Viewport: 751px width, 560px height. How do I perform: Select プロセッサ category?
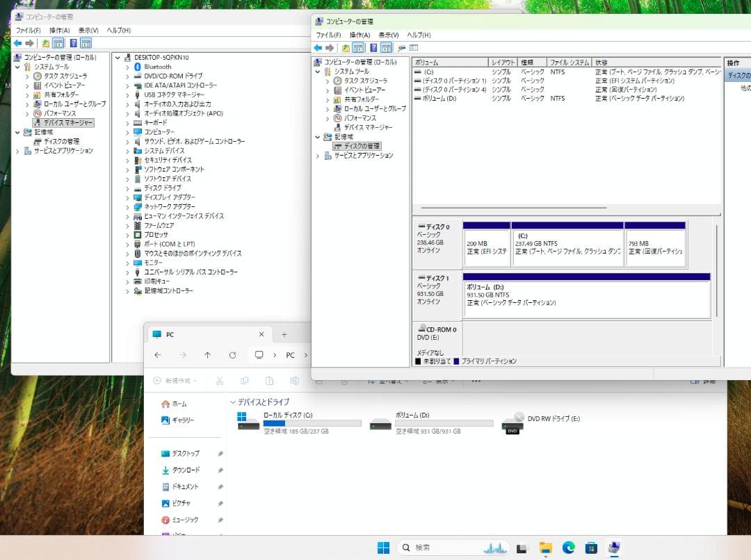pyautogui.click(x=156, y=235)
